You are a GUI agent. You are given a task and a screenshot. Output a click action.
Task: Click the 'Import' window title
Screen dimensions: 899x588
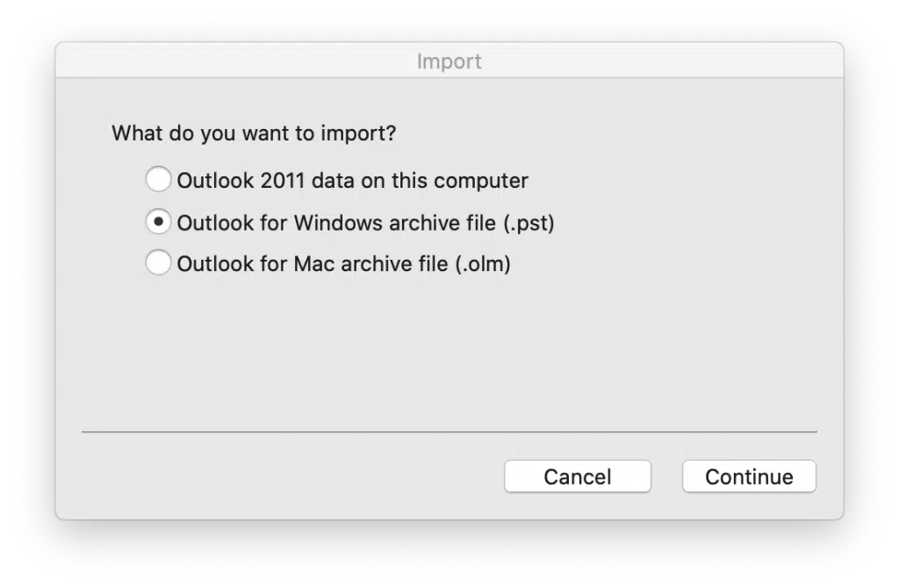449,61
